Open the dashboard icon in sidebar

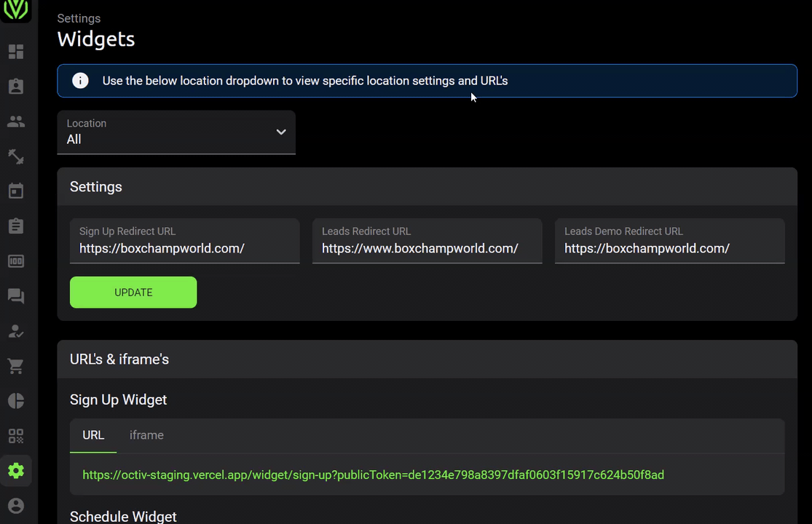[16, 52]
